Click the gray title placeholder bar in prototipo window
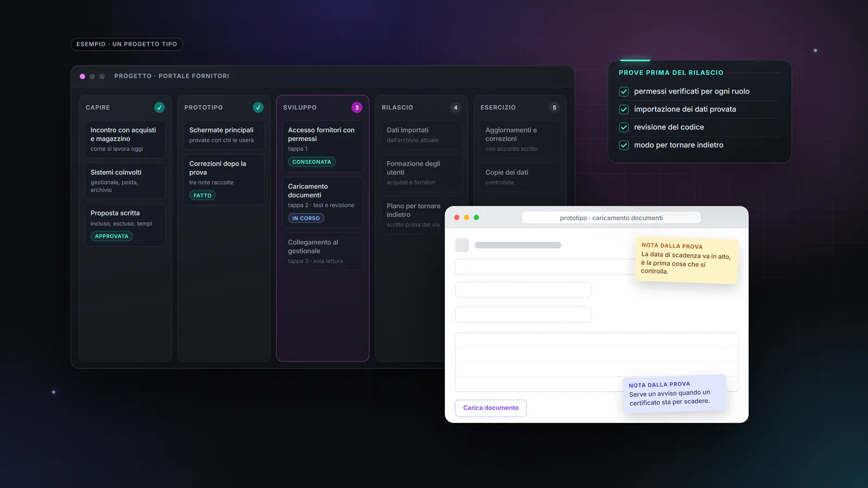 (518, 245)
